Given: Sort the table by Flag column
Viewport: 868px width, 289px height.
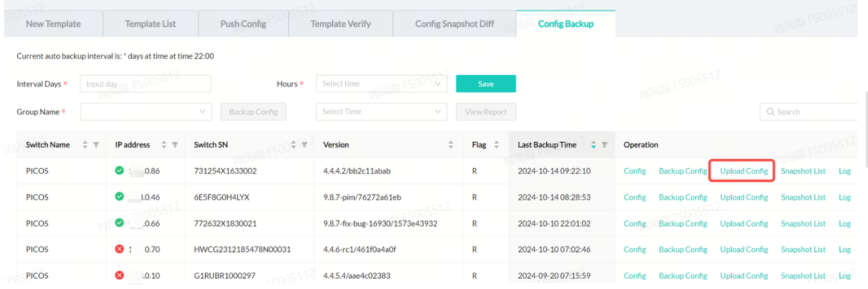Looking at the screenshot, I should coord(496,144).
